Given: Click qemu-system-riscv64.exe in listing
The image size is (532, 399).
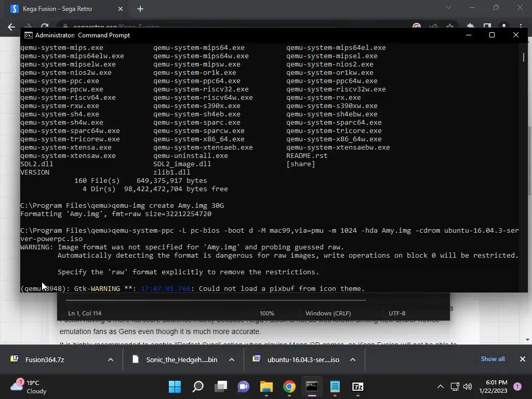Looking at the screenshot, I should pos(68,98).
